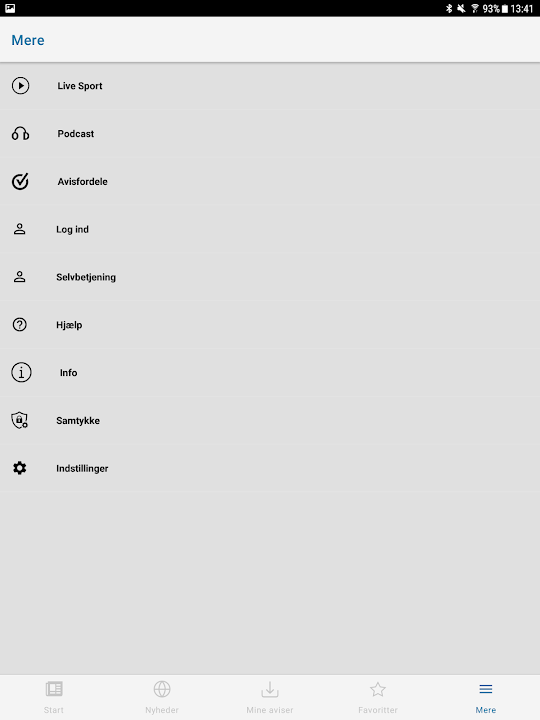Open the Podcast headphones icon
540x720 pixels.
(x=20, y=134)
